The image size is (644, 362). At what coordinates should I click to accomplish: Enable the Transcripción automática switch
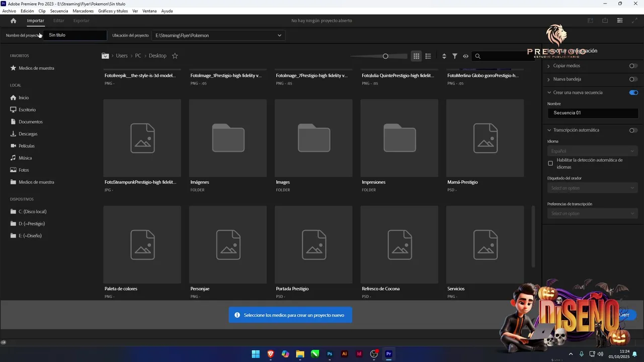click(x=633, y=130)
